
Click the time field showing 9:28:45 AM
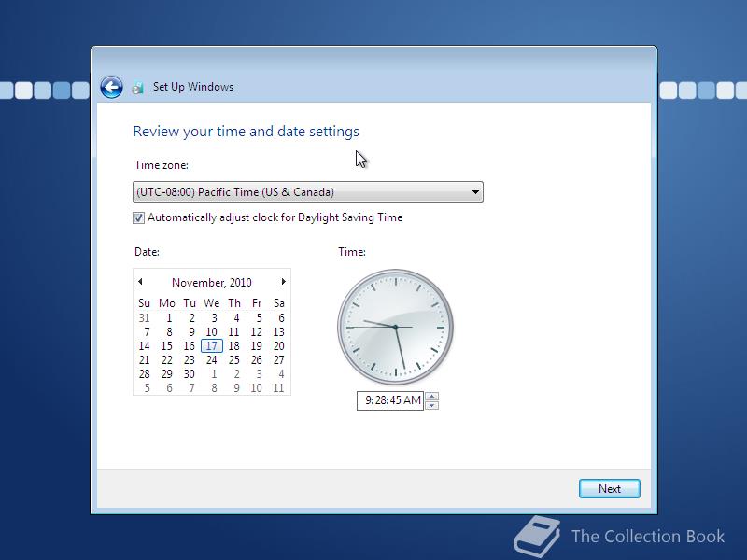pos(392,400)
